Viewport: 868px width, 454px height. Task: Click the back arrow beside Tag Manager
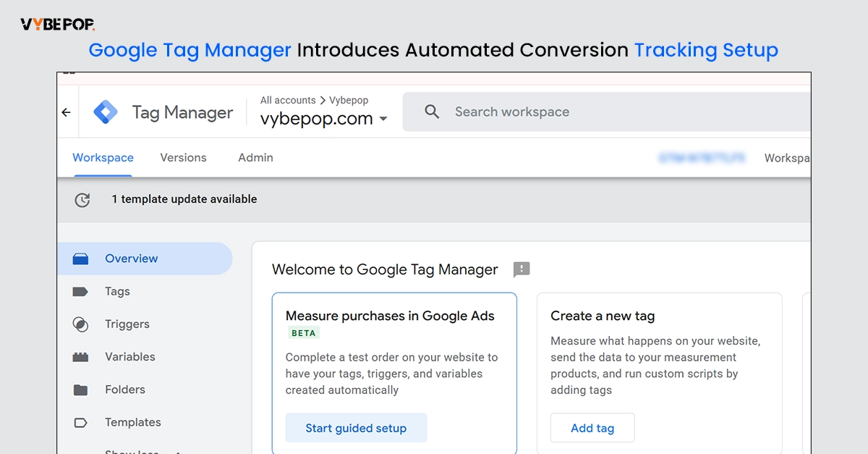[x=66, y=112]
